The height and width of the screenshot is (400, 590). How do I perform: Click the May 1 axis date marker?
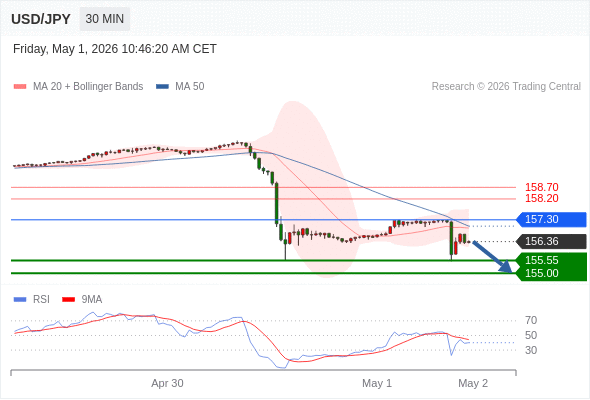377,383
